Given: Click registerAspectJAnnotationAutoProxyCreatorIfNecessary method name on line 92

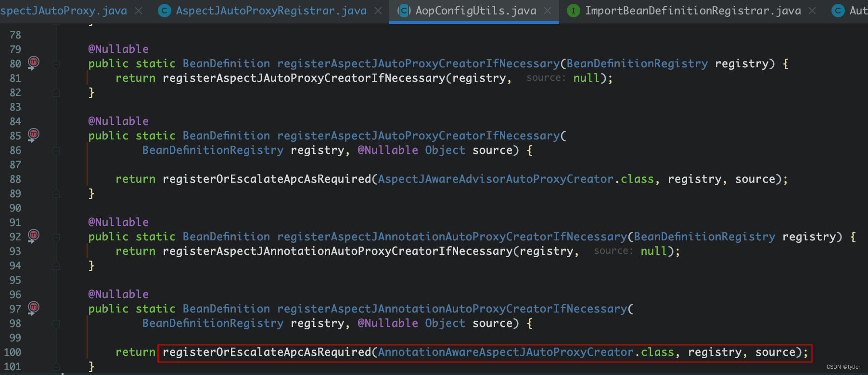Looking at the screenshot, I should (x=452, y=237).
